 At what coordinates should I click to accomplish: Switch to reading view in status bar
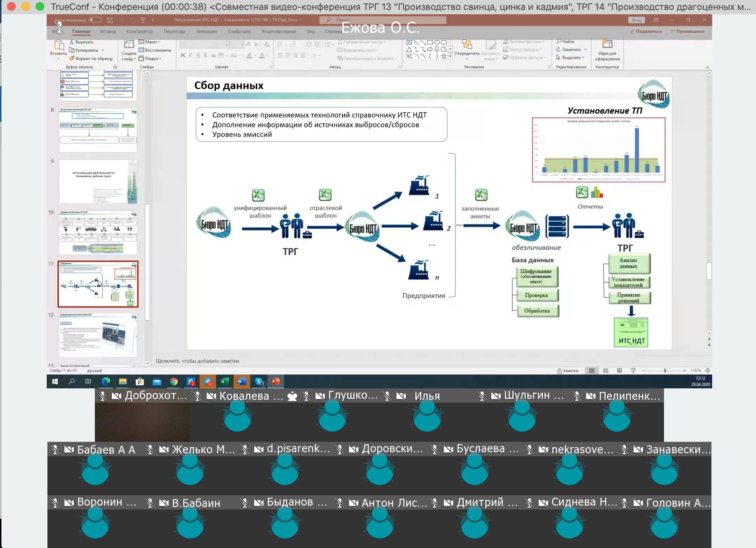point(619,371)
